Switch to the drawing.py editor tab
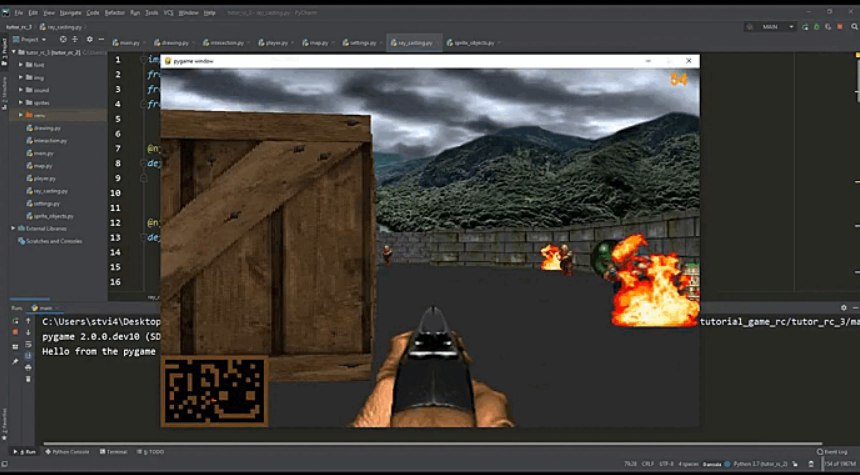 click(x=172, y=43)
